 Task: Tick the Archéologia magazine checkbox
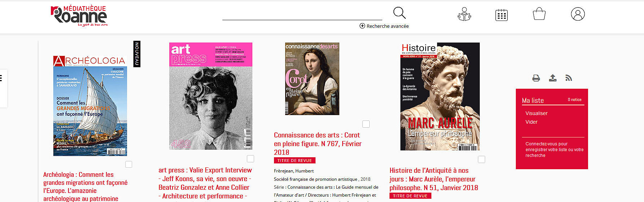point(129,164)
